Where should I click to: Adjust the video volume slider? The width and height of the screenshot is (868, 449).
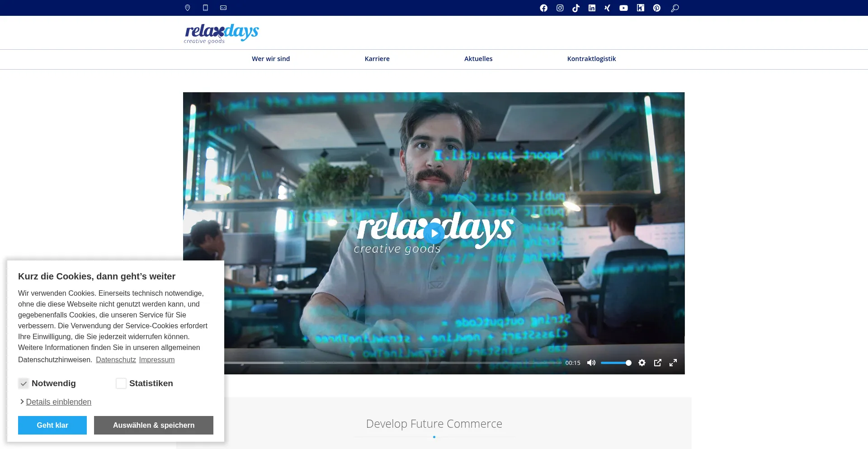click(x=616, y=363)
